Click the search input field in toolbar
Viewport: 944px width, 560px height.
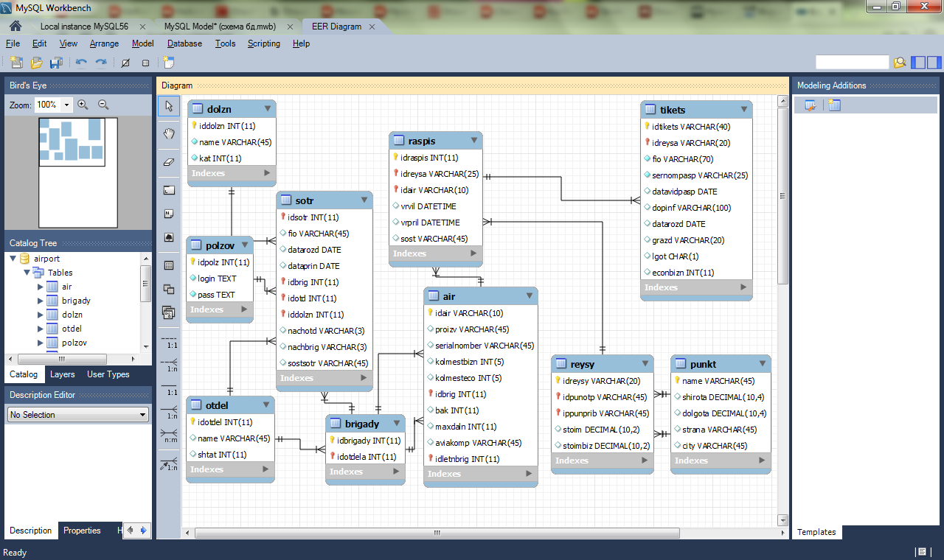pos(852,63)
